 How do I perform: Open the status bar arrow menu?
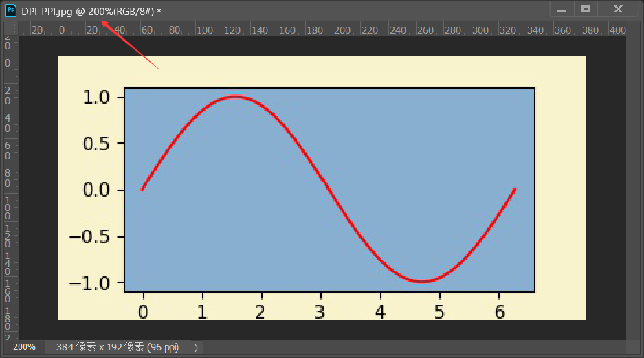197,348
